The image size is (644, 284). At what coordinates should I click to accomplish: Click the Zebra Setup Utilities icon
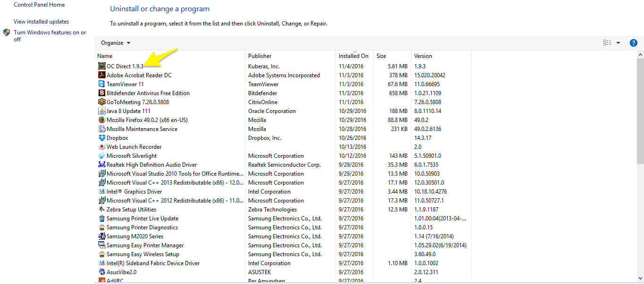[102, 210]
